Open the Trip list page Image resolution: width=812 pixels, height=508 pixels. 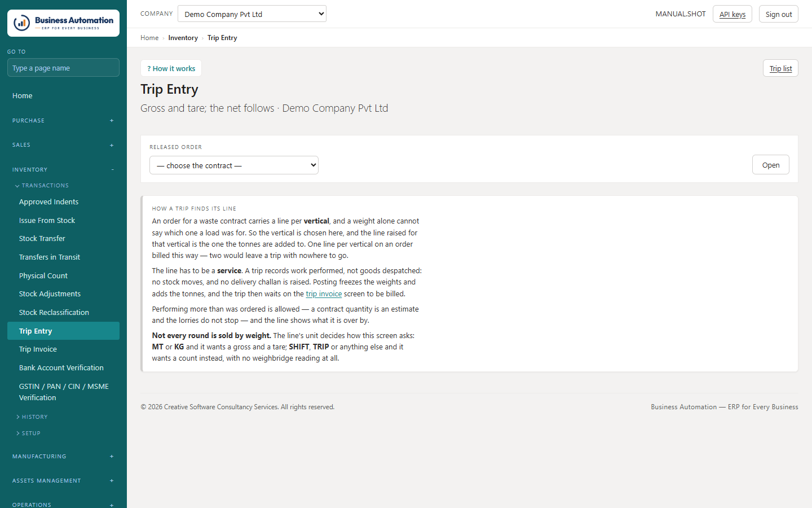point(780,68)
